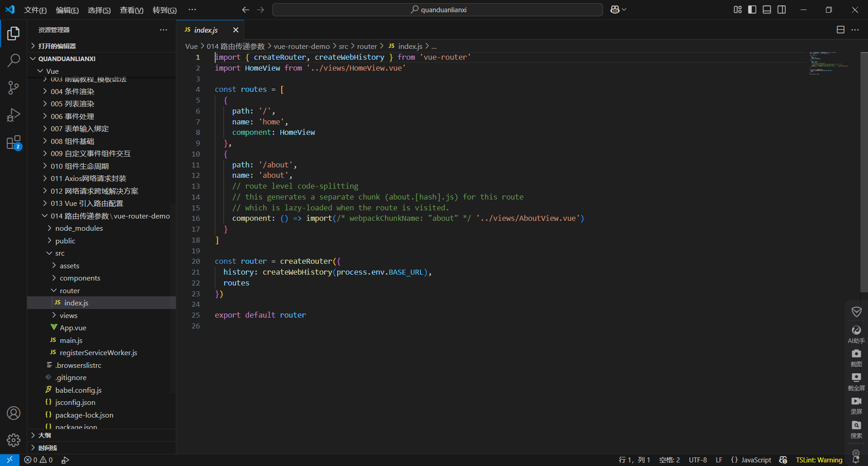
Task: Open Run and Debug view
Action: 14,115
